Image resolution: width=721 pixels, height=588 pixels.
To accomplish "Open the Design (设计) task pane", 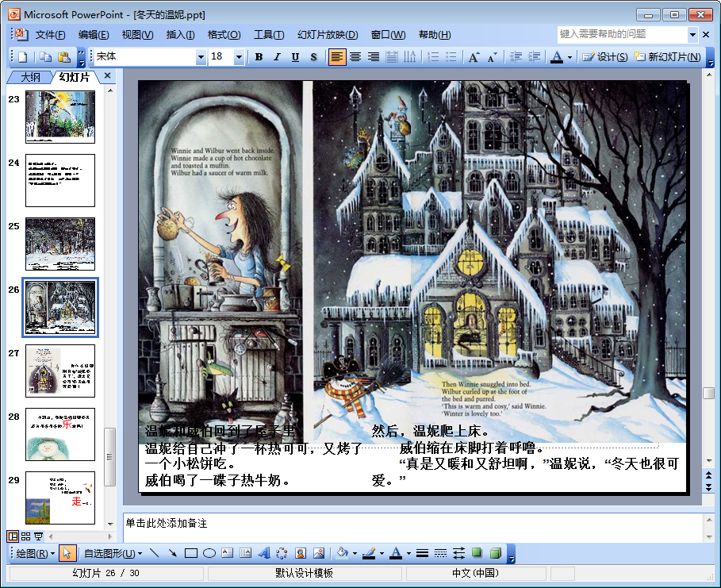I will [604, 57].
